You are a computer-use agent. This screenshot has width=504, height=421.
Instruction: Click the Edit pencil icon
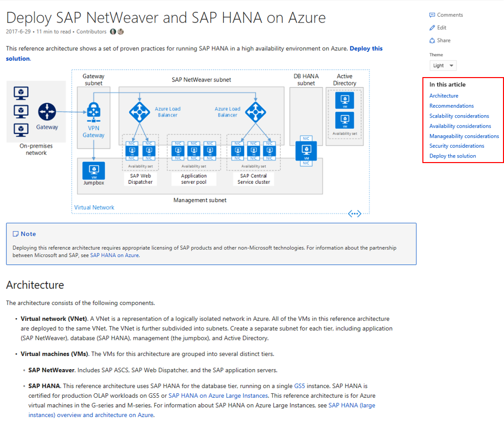(432, 28)
